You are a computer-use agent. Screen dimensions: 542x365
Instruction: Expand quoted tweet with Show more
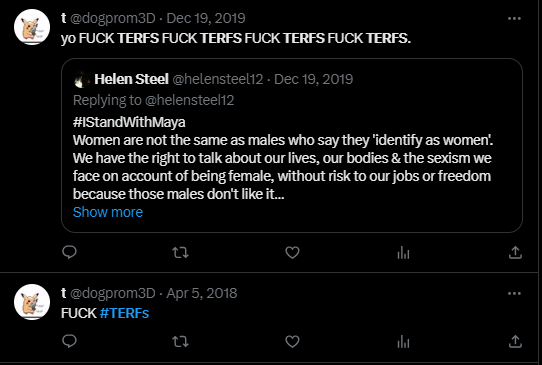coord(108,212)
